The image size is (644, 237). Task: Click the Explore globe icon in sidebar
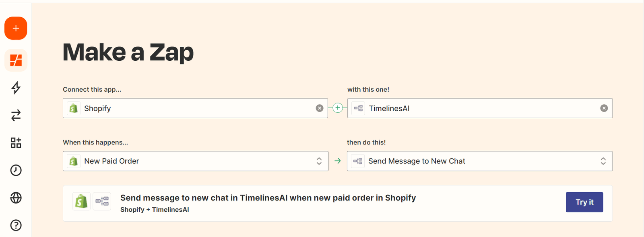click(15, 198)
